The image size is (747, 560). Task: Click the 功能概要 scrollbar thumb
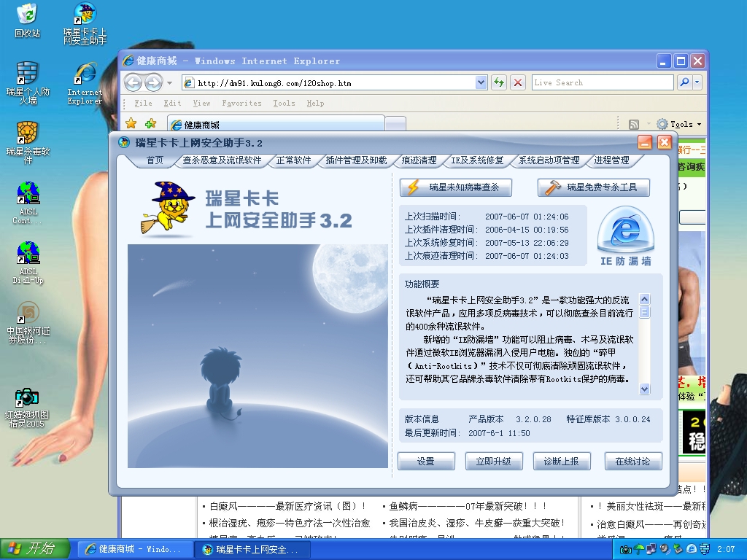[645, 312]
